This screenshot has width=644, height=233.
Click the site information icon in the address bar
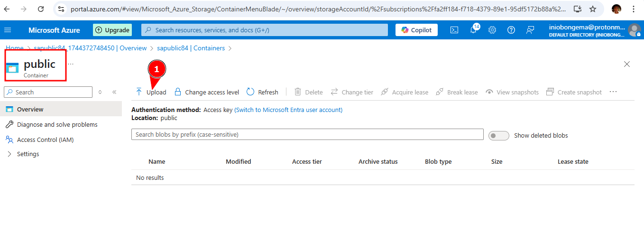point(61,9)
